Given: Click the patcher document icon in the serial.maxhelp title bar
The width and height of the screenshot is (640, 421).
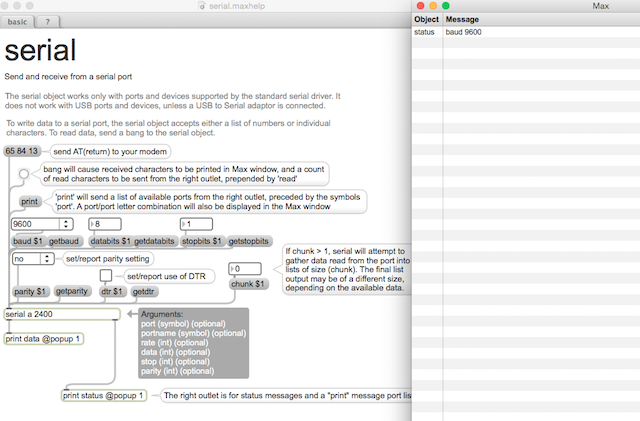Looking at the screenshot, I should click(202, 6).
